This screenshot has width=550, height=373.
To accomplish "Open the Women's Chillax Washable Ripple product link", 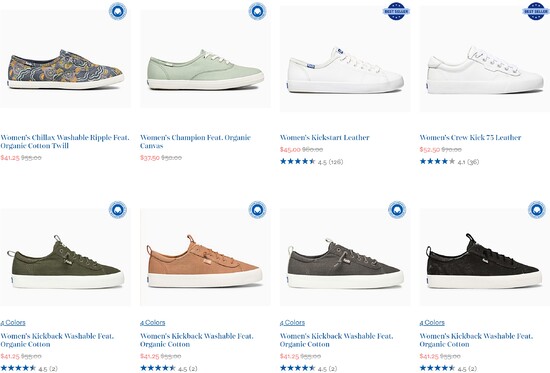I will coord(65,141).
